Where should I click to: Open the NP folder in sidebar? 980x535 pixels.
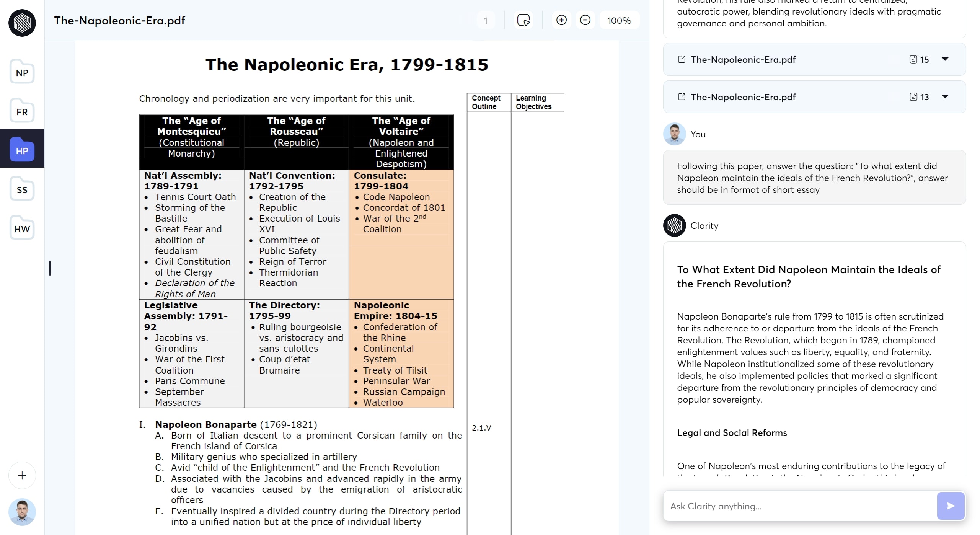point(22,72)
